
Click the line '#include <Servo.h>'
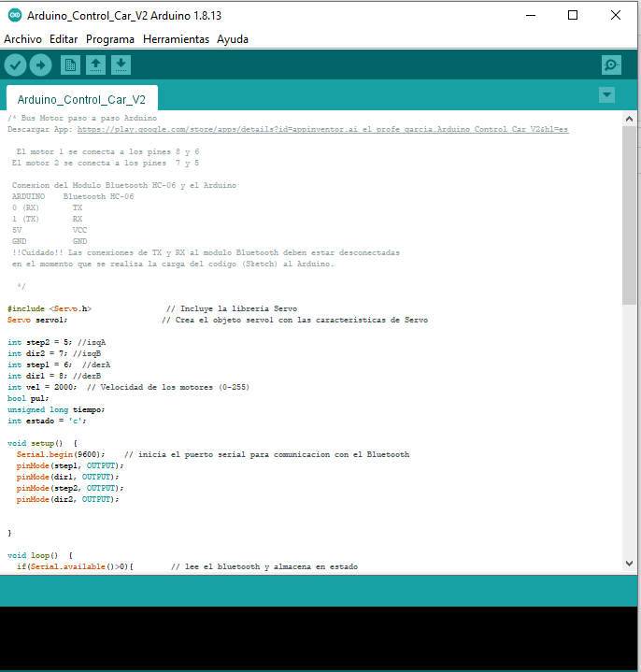coord(50,308)
